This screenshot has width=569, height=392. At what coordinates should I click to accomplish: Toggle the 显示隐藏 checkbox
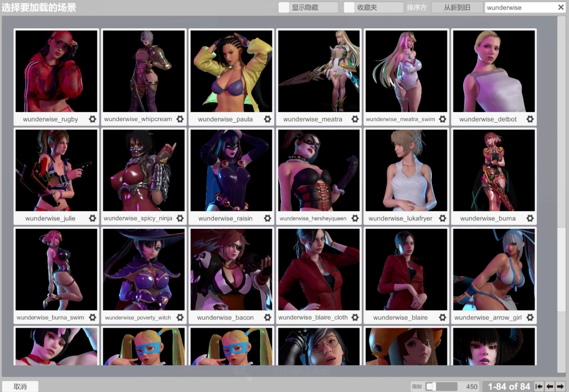(x=283, y=8)
